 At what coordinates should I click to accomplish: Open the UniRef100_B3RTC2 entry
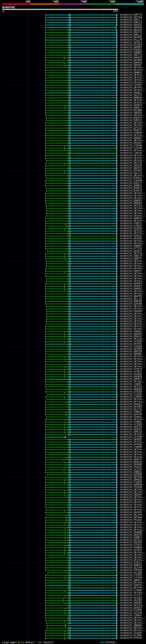131,120
